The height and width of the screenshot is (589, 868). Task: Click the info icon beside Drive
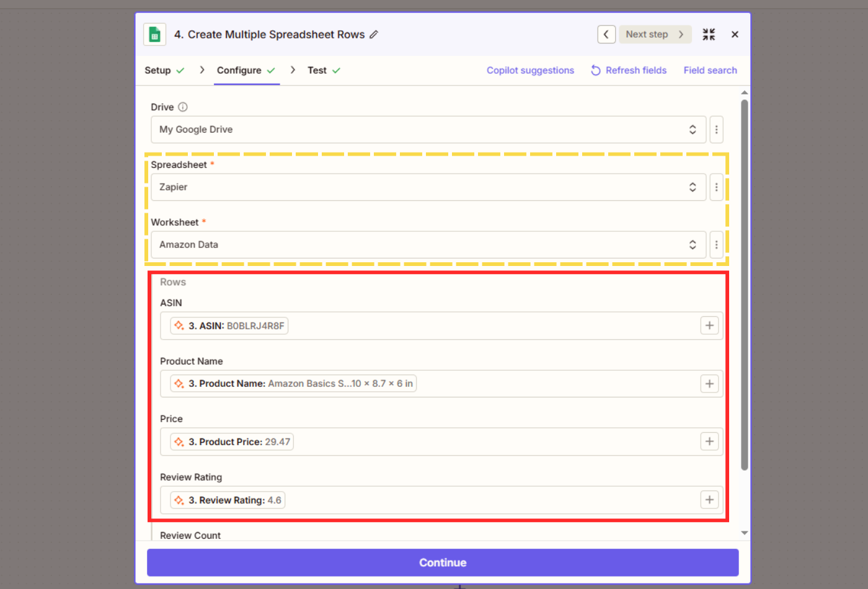tap(183, 107)
